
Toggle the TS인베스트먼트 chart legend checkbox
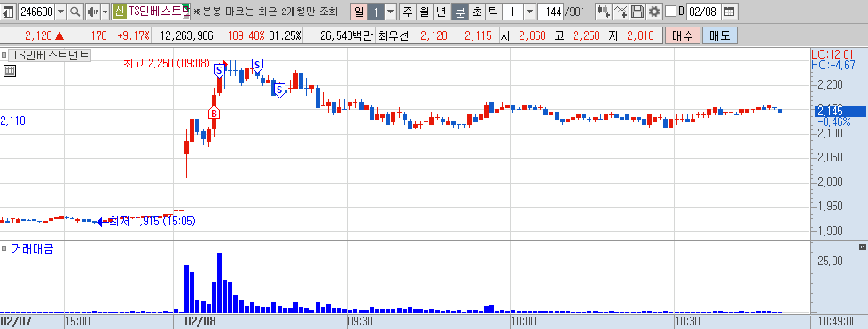4,55
